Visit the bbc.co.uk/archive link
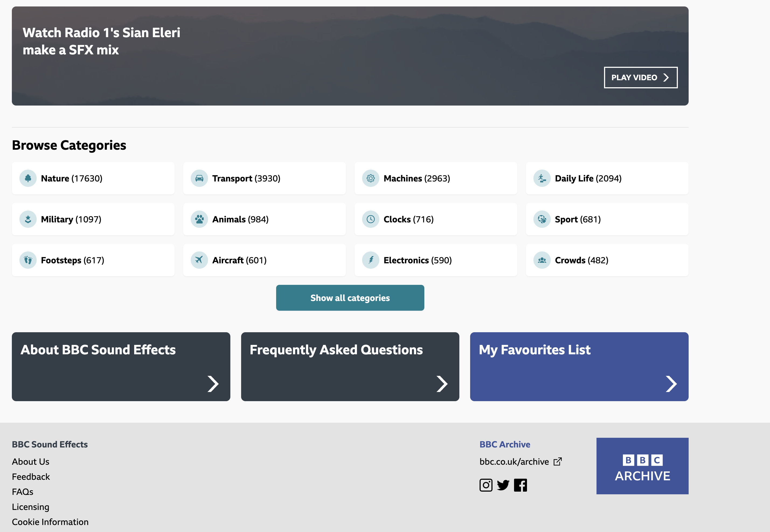Viewport: 770px width, 532px height. tap(514, 461)
